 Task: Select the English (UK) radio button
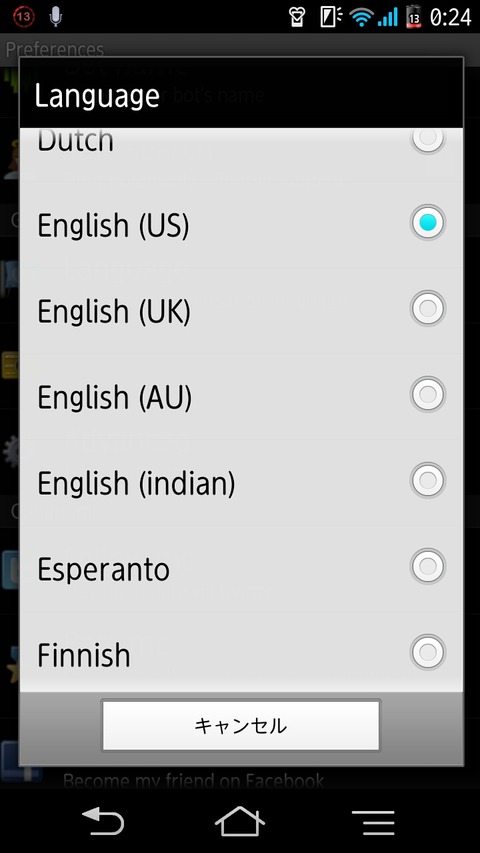[428, 308]
